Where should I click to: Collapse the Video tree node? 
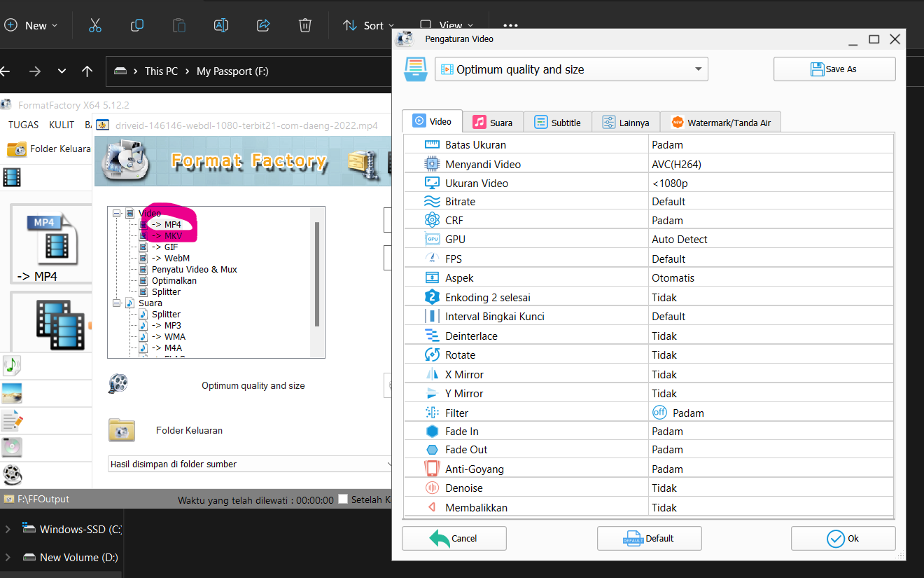click(x=117, y=213)
